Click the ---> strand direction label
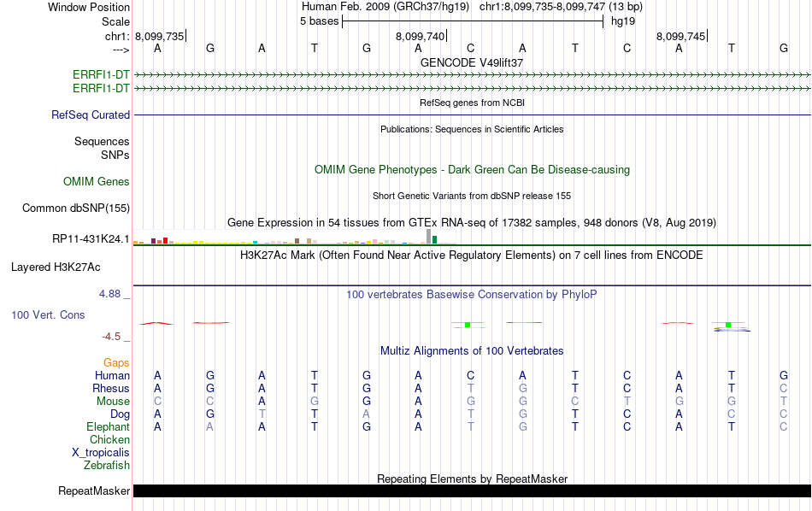Viewport: 812px width, 511px height. [121, 50]
